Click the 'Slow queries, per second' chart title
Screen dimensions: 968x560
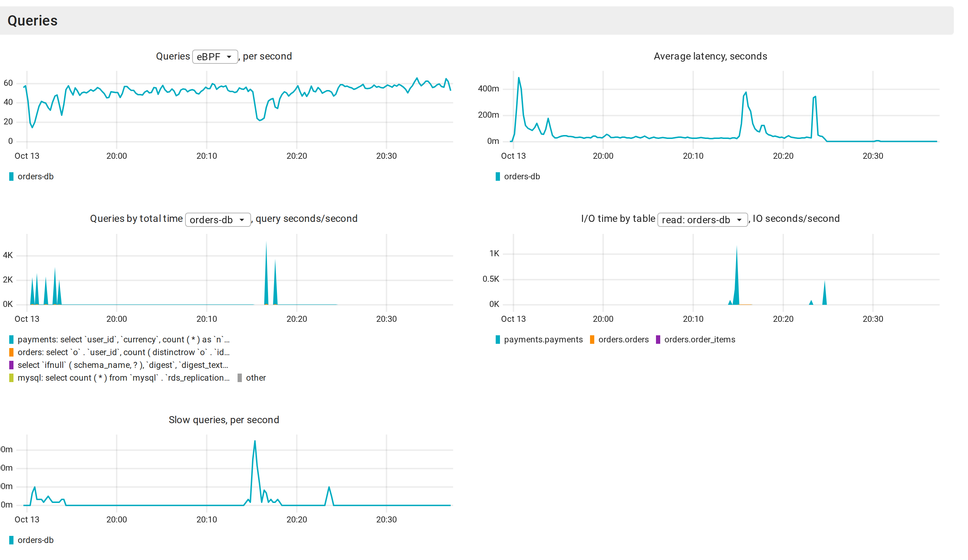(x=223, y=420)
